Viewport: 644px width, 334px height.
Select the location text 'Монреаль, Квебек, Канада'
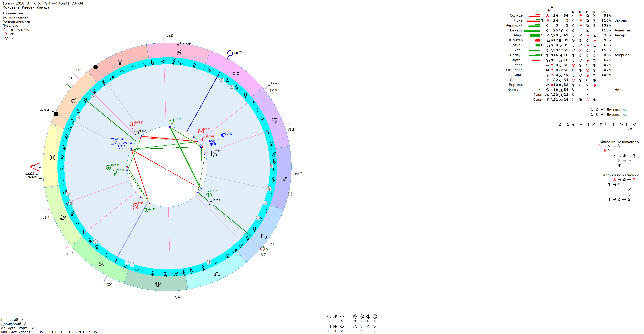point(26,7)
